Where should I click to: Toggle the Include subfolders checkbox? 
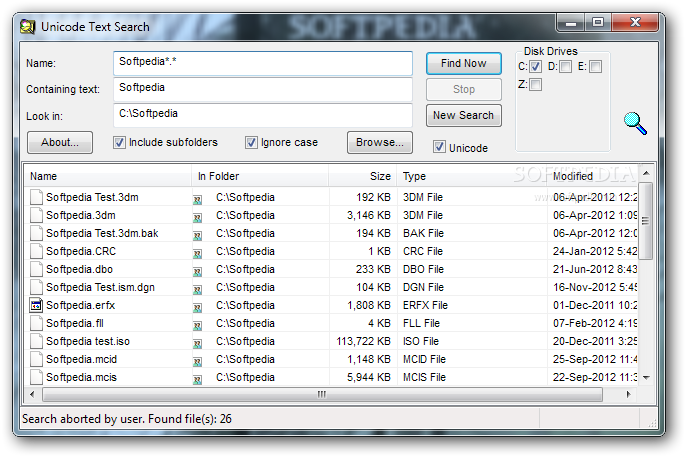point(119,143)
